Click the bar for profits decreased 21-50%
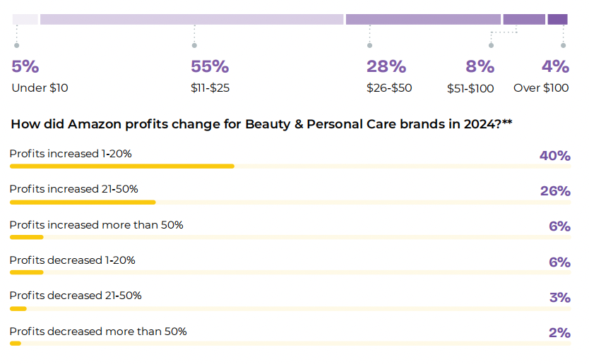 click(18, 308)
